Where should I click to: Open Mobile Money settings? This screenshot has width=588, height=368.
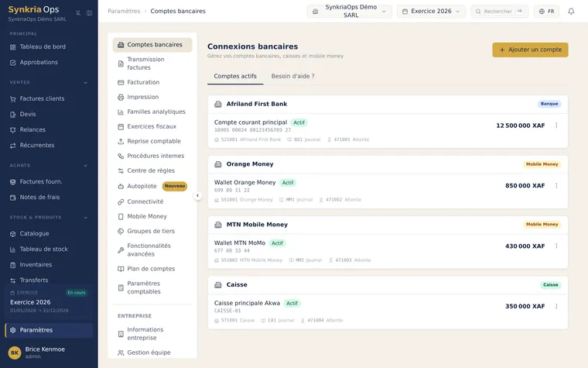pos(152,216)
